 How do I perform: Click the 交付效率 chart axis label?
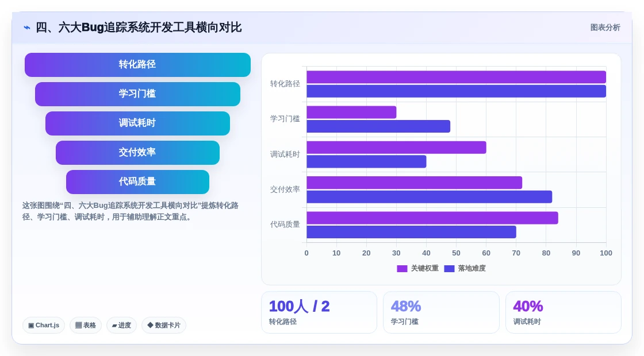(x=285, y=189)
